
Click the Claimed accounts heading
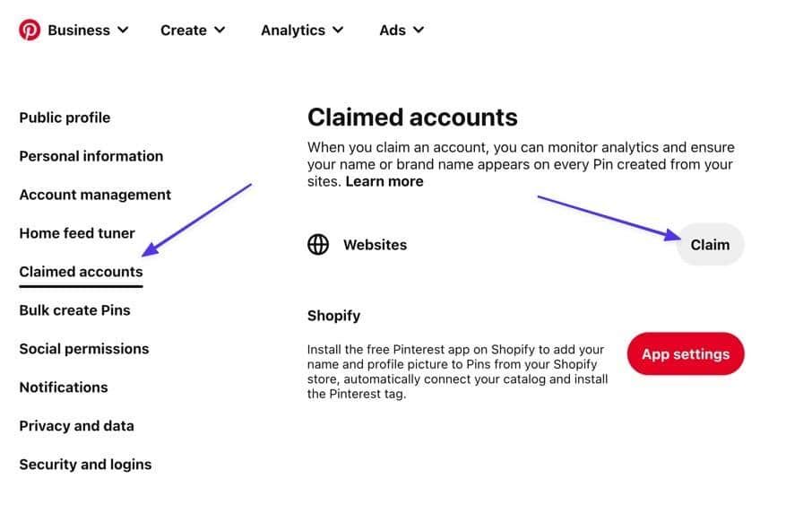tap(412, 118)
